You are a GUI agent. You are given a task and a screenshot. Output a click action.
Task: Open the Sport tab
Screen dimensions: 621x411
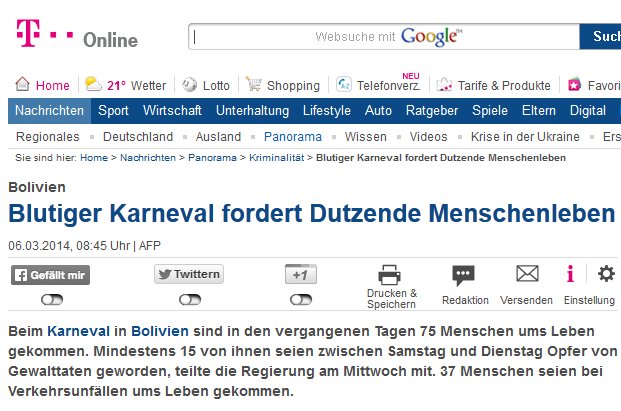[113, 110]
